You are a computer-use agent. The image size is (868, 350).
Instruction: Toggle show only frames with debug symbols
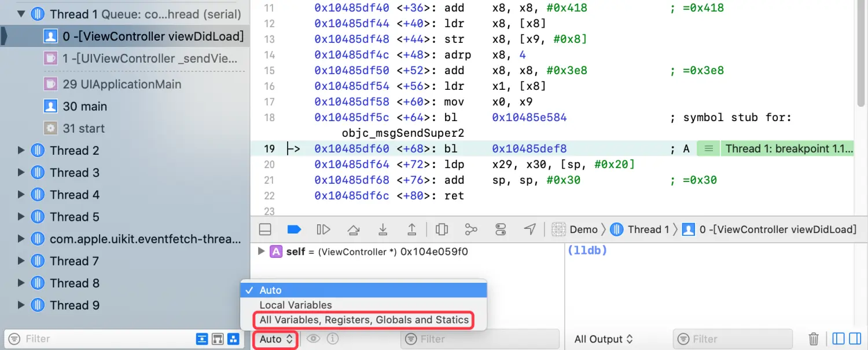click(203, 339)
